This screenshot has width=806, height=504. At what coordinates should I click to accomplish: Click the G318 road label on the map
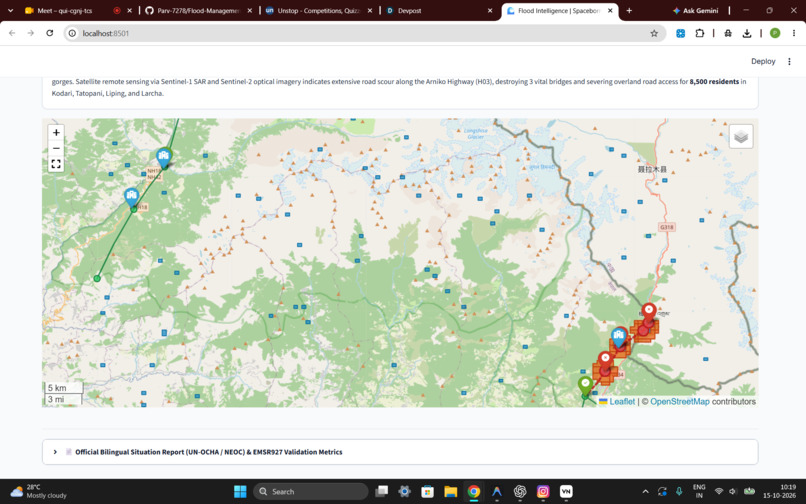pyautogui.click(x=666, y=227)
